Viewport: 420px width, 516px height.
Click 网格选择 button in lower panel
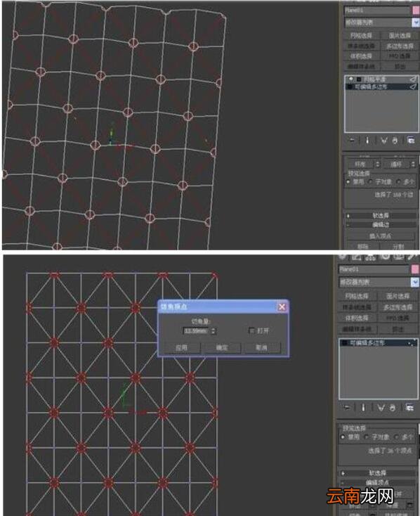pyautogui.click(x=357, y=296)
